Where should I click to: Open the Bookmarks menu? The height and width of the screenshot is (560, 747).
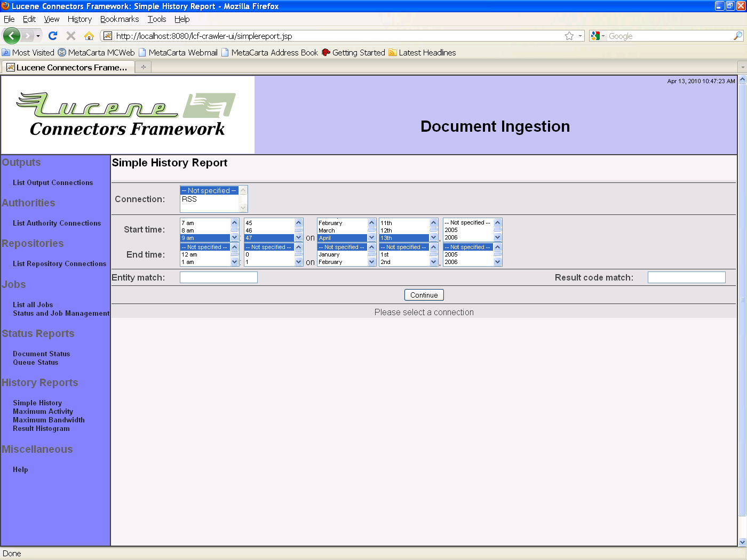(120, 19)
